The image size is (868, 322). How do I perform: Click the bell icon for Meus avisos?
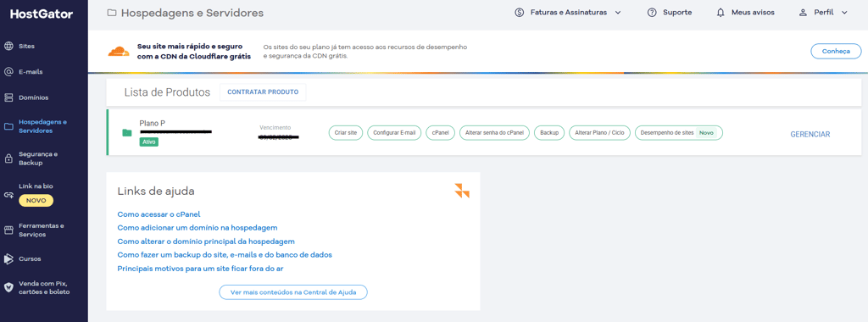coord(721,12)
